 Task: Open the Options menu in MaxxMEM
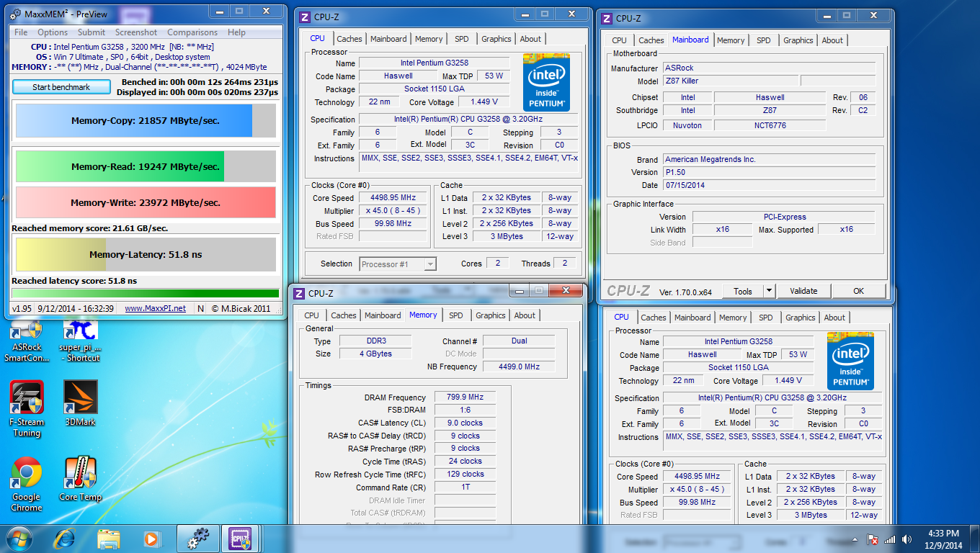click(x=53, y=32)
